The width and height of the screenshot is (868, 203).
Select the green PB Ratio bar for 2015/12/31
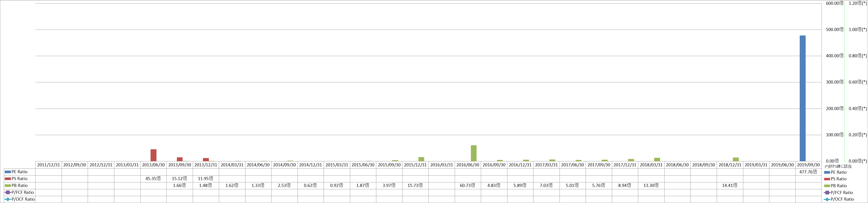pyautogui.click(x=421, y=159)
